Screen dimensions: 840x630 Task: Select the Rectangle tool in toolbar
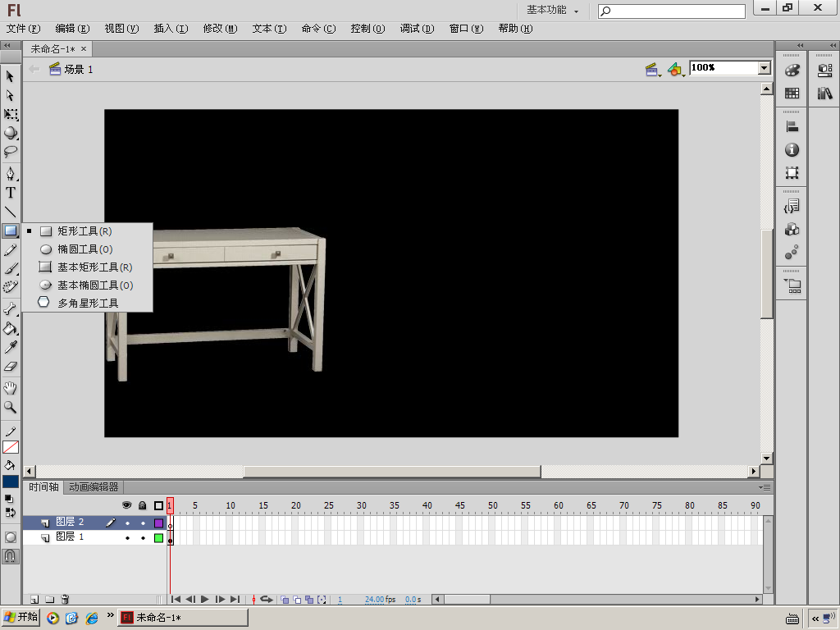[x=10, y=231]
